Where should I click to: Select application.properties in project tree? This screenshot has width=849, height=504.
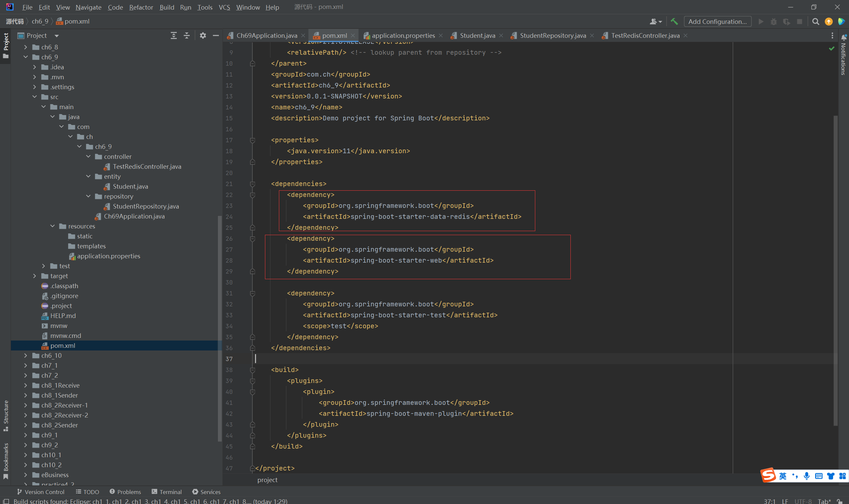coord(108,256)
